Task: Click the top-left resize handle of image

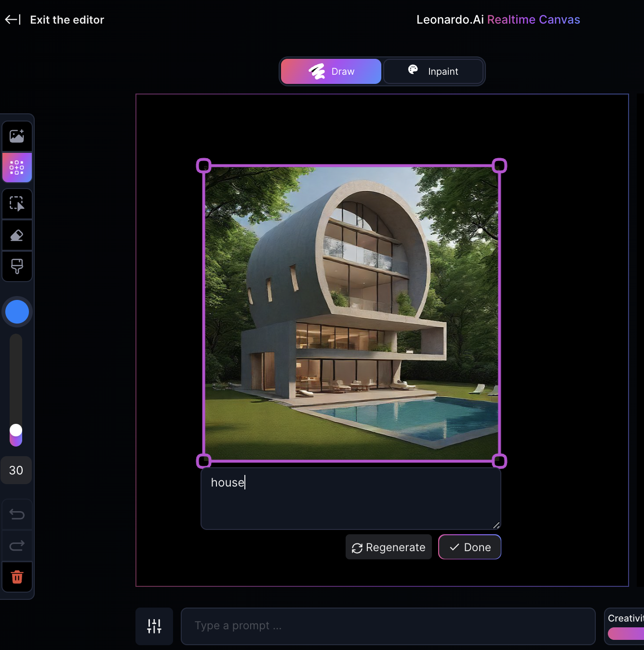Action: (x=204, y=166)
